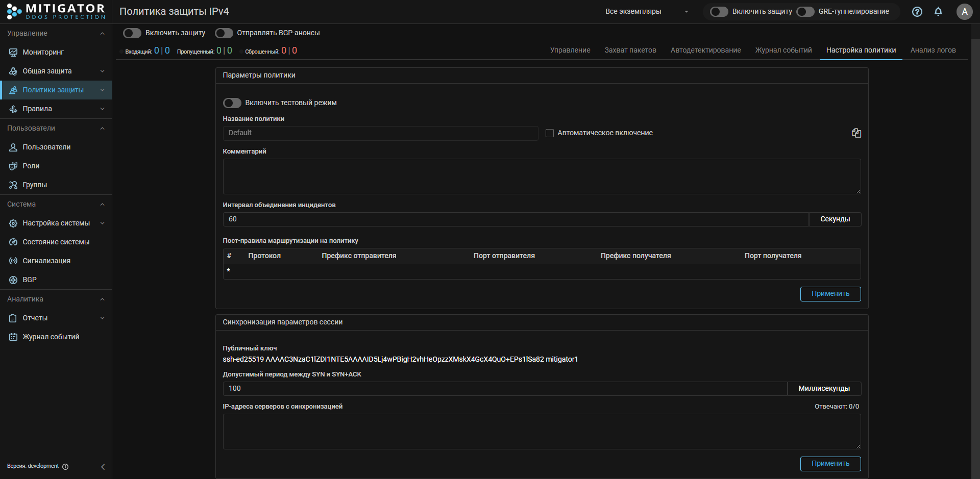Click the copy policy icon
This screenshot has height=479, width=980.
click(856, 133)
